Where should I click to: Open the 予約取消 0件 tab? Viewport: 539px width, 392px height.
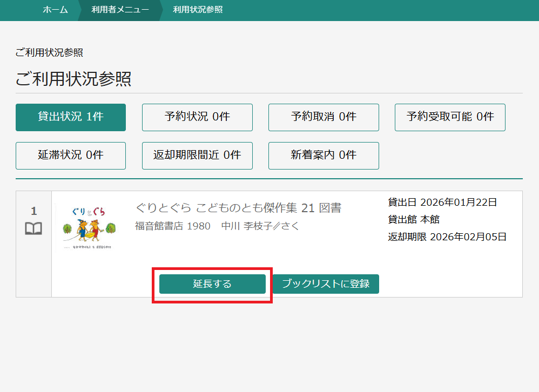(x=324, y=117)
